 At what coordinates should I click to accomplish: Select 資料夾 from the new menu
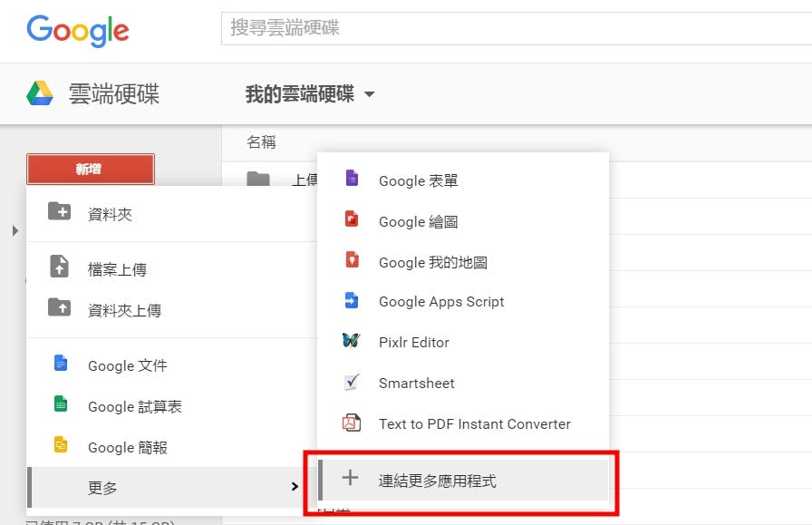[x=171, y=213]
